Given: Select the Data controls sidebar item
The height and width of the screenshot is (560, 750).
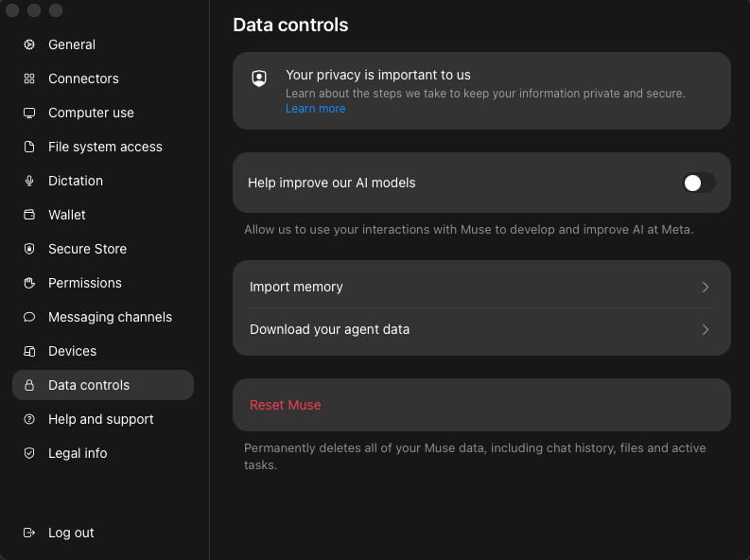Looking at the screenshot, I should [103, 385].
